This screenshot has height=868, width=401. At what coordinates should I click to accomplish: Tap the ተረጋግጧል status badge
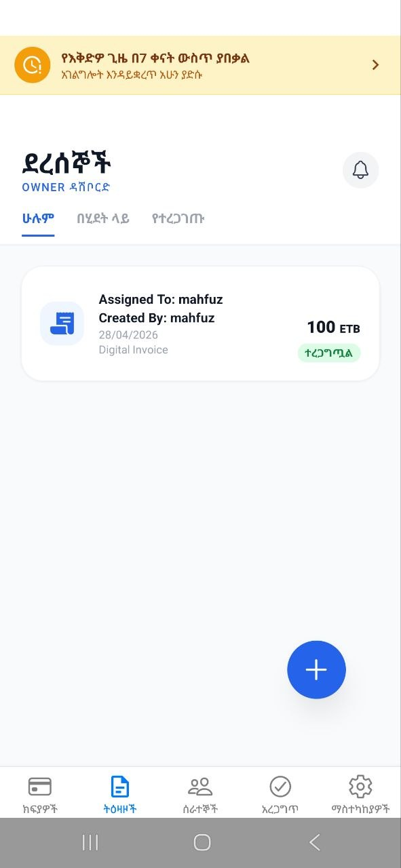point(329,353)
